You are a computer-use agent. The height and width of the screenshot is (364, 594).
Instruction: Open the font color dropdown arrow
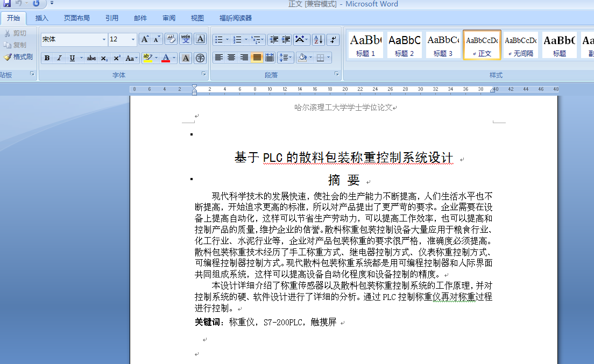click(174, 58)
